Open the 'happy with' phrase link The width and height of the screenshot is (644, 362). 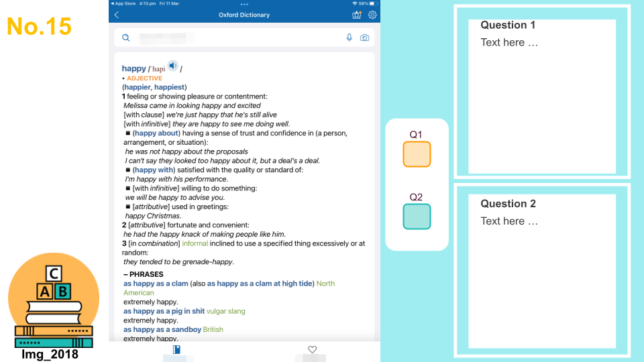(x=154, y=170)
